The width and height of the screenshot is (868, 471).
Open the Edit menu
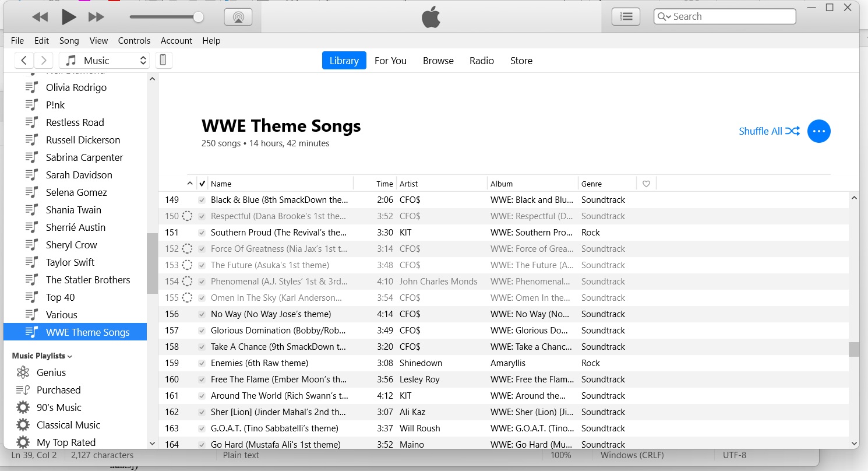pos(41,41)
